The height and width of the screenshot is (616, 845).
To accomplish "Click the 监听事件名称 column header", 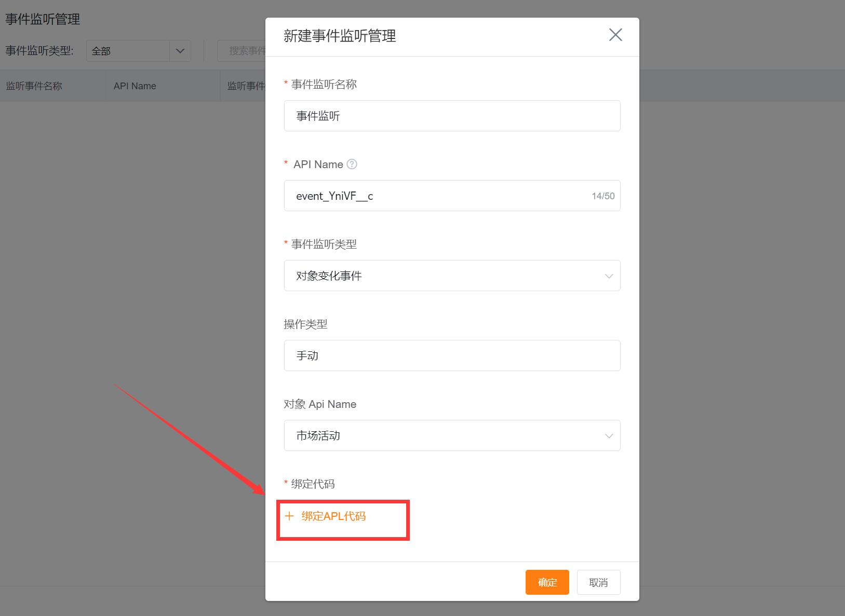I will coord(34,86).
